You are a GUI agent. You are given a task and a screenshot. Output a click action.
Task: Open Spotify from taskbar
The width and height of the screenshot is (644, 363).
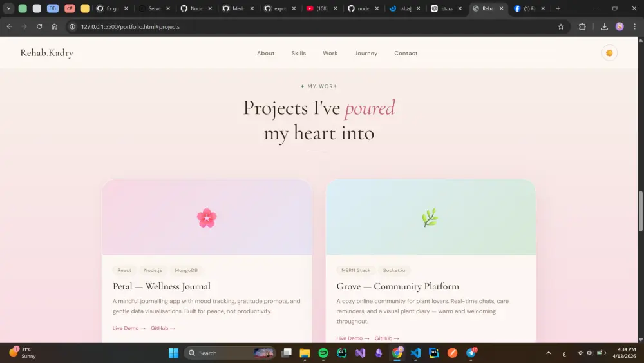pyautogui.click(x=323, y=353)
